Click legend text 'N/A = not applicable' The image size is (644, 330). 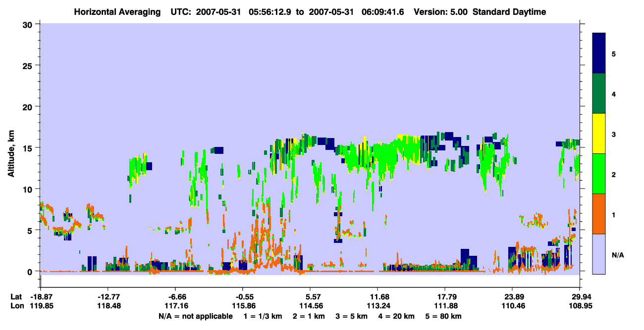[x=195, y=316]
